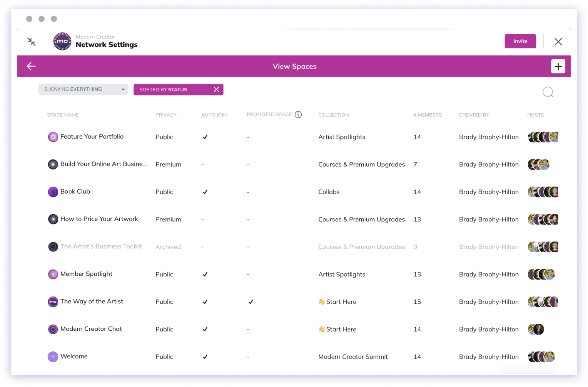588x387 pixels.
Task: Open The Artist's Business Toolkit archived space
Action: pyautogui.click(x=101, y=246)
